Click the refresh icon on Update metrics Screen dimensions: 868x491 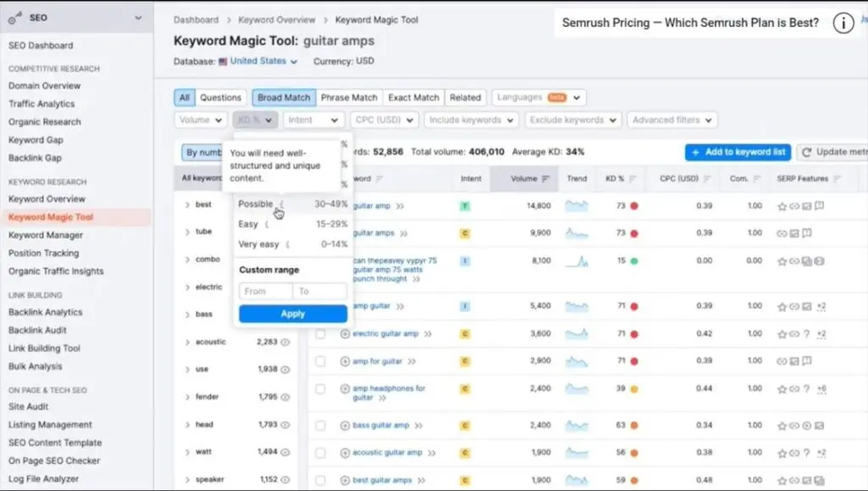(x=807, y=152)
